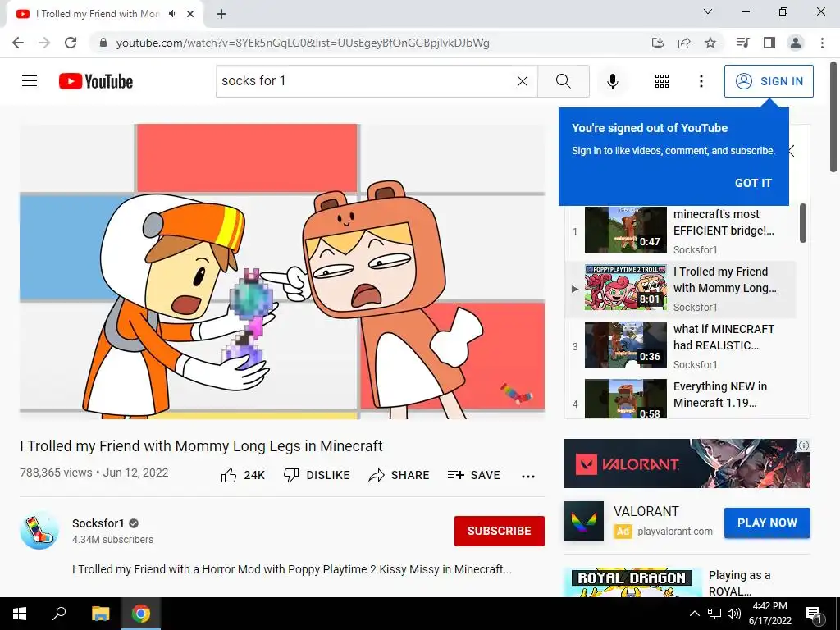Image resolution: width=840 pixels, height=630 pixels.
Task: Open ad info icon on Valorant banner
Action: [804, 445]
